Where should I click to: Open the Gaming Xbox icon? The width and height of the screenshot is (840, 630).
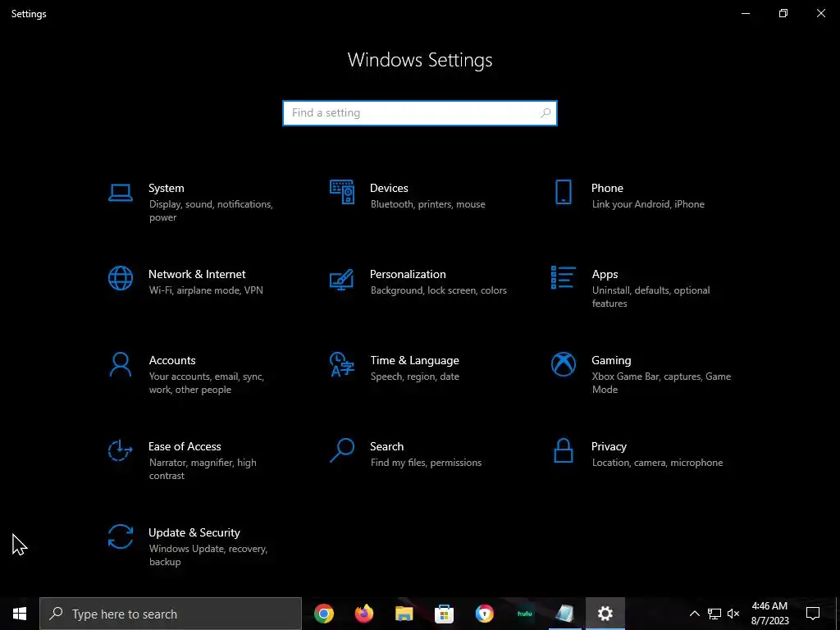tap(563, 364)
